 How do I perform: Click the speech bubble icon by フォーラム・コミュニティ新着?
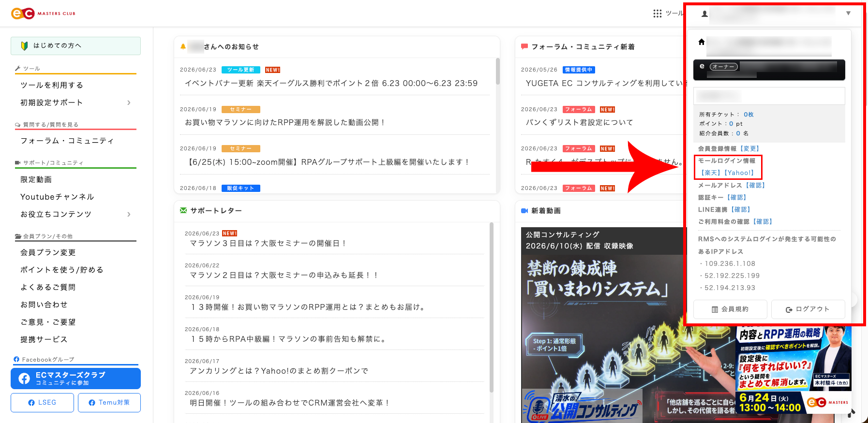point(524,47)
